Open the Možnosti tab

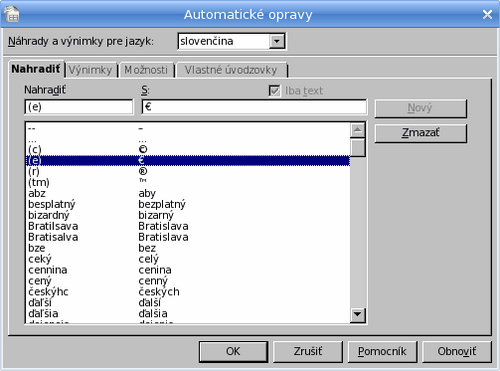[x=146, y=70]
